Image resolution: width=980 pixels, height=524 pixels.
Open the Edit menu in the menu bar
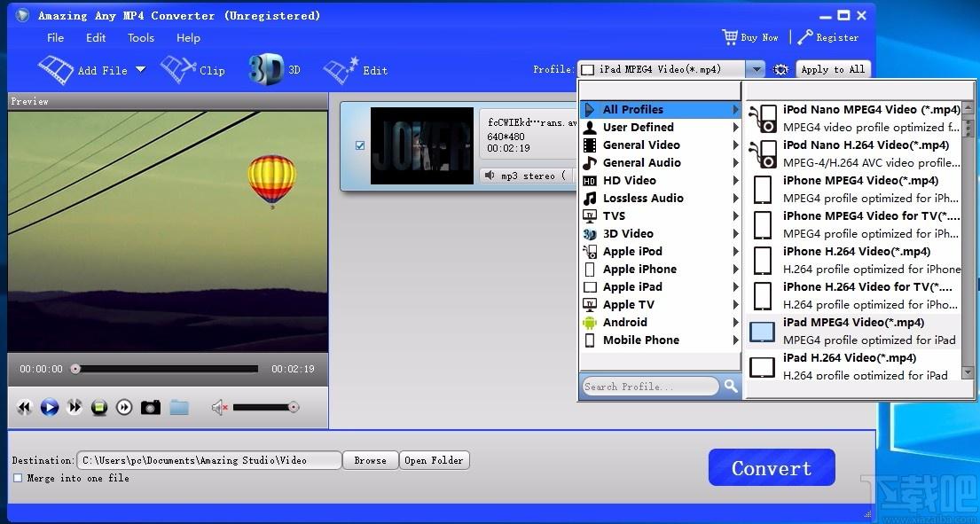(x=96, y=37)
